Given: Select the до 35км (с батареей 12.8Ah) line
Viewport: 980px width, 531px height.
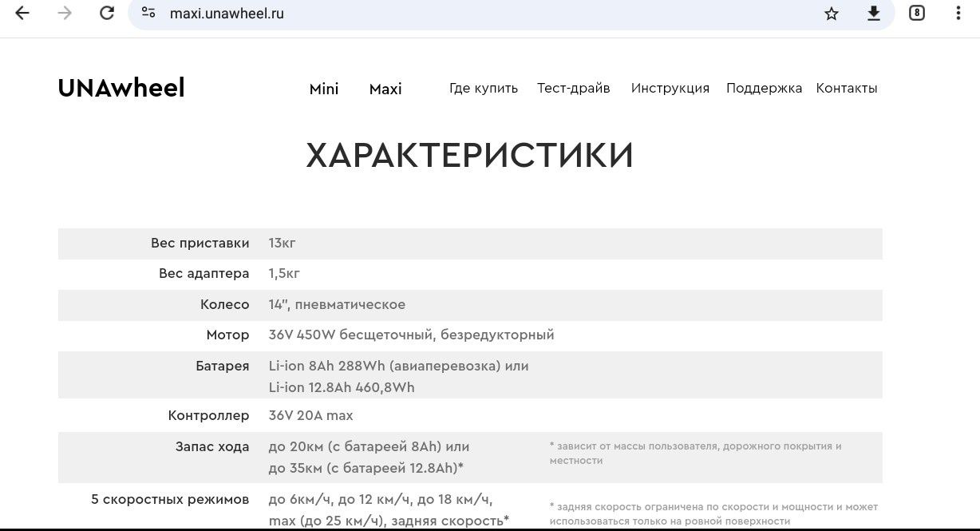Looking at the screenshot, I should tap(366, 468).
